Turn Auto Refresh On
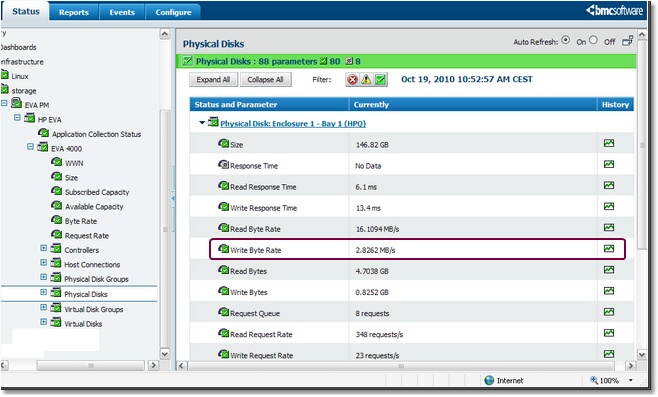This screenshot has height=397, width=658. coord(566,40)
